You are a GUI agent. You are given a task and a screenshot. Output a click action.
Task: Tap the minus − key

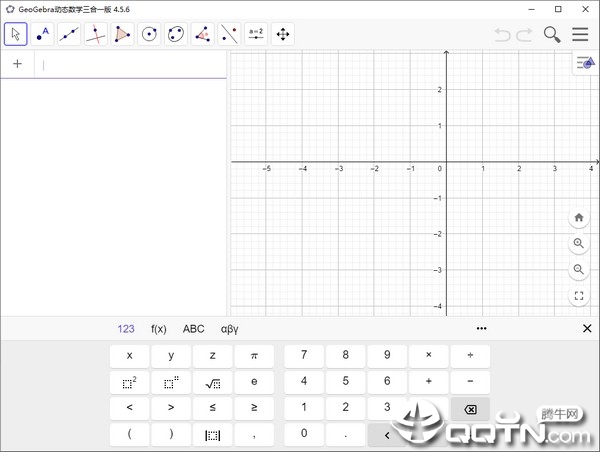tap(470, 382)
